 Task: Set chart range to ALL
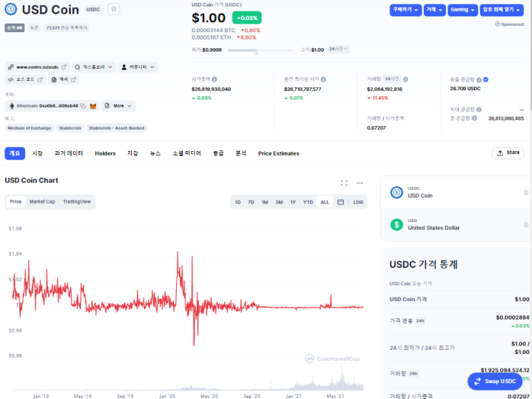324,202
